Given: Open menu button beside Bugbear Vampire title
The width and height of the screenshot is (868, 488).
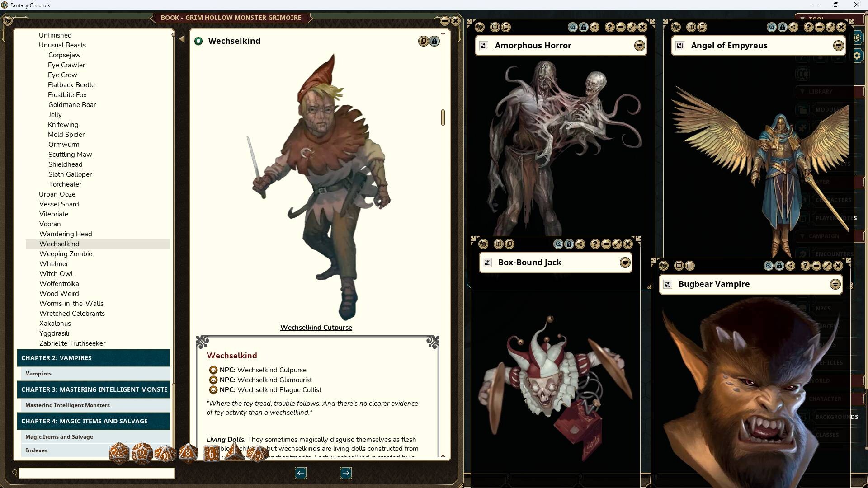Looking at the screenshot, I should pyautogui.click(x=835, y=284).
